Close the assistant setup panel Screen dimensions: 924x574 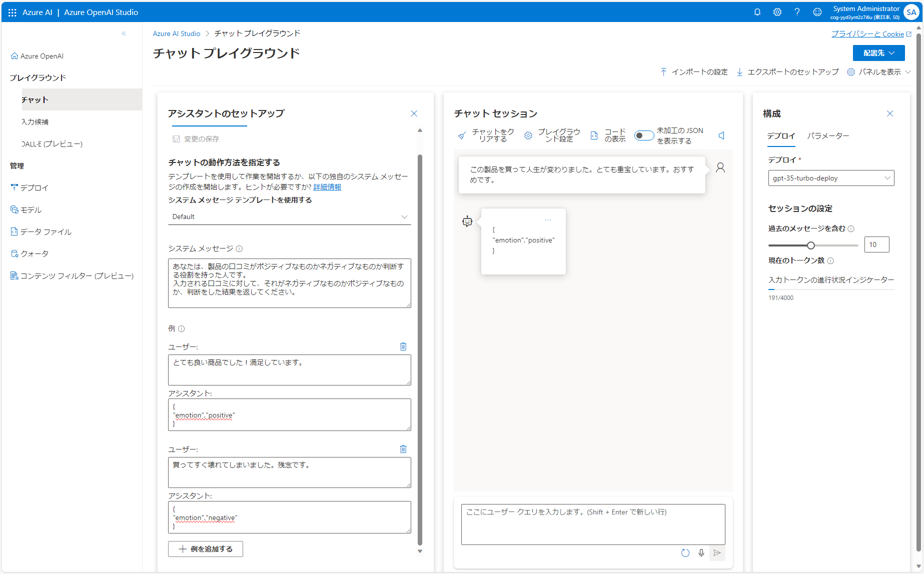coord(414,113)
